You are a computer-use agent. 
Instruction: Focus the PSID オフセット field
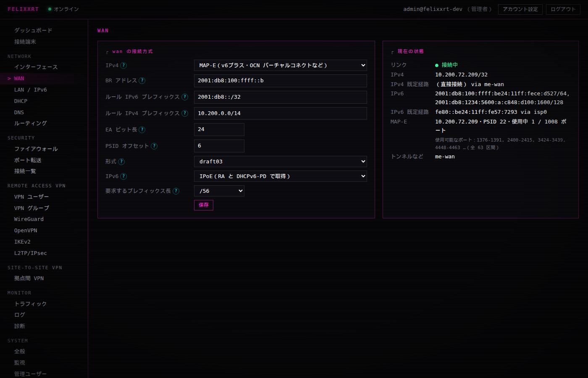(219, 146)
